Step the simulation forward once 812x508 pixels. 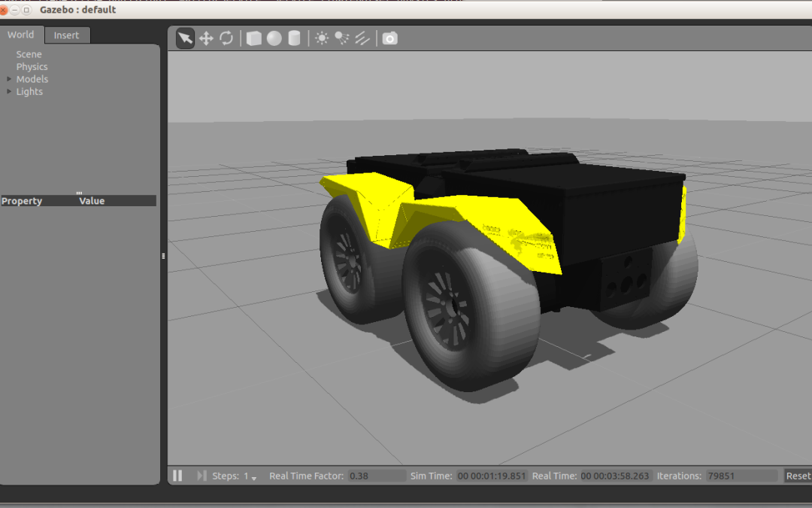coord(201,476)
